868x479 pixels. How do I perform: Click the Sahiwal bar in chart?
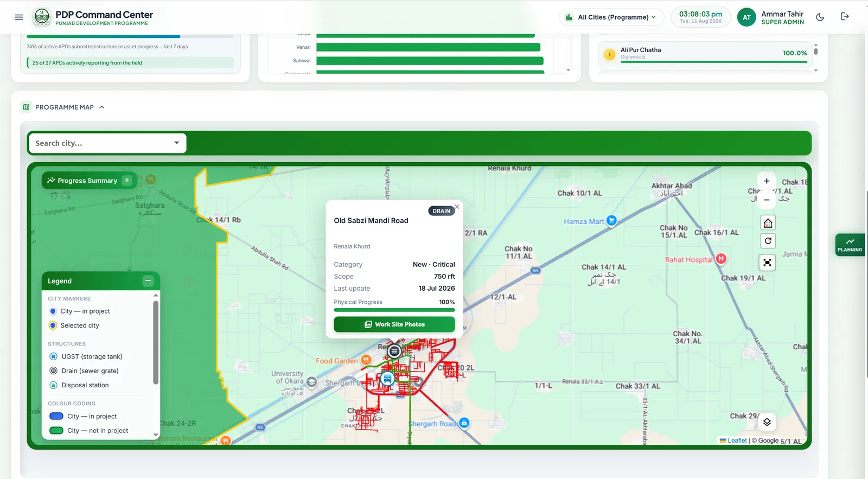click(430, 61)
